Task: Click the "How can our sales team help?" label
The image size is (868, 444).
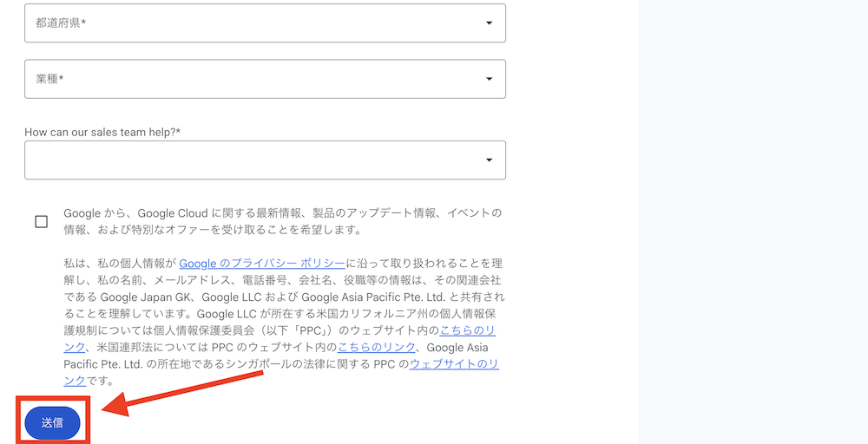Action: [108, 132]
